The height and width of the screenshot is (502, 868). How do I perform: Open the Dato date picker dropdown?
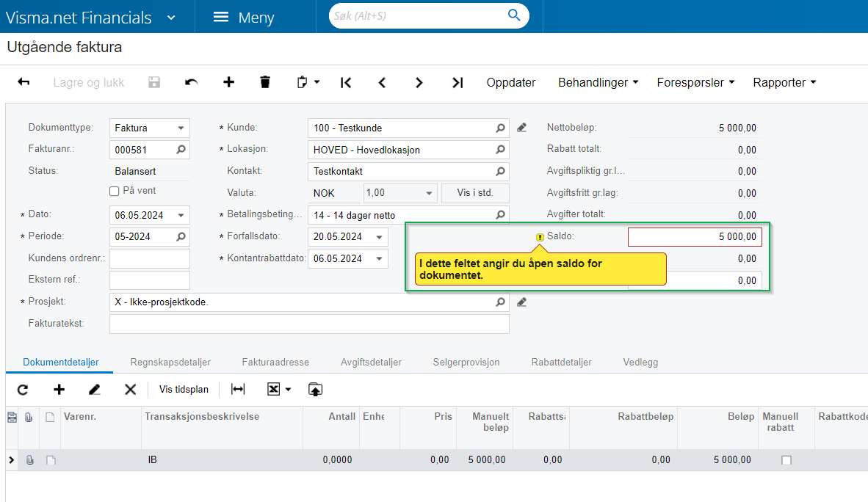[181, 215]
